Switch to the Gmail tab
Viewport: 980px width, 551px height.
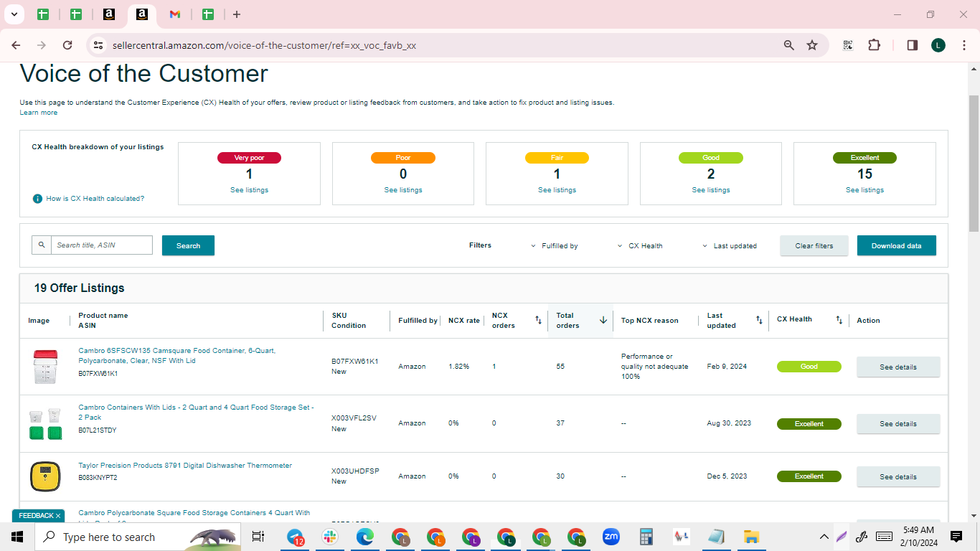[x=175, y=14]
